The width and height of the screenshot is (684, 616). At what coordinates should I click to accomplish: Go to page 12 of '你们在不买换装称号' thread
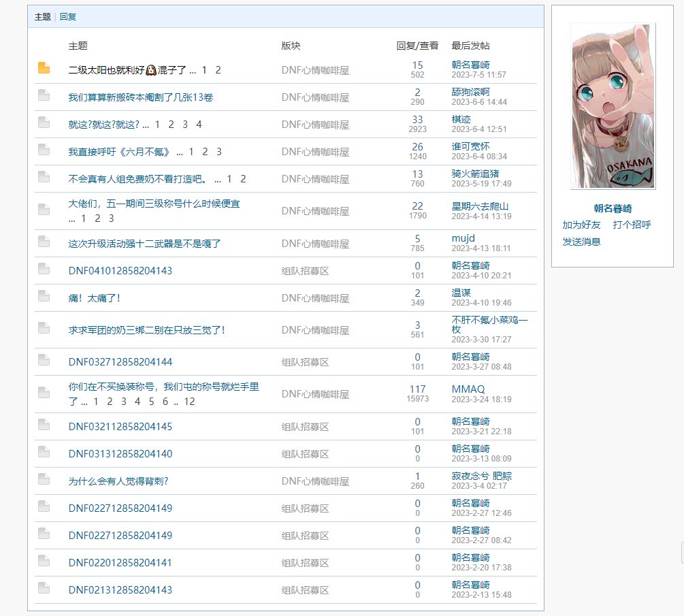click(189, 402)
